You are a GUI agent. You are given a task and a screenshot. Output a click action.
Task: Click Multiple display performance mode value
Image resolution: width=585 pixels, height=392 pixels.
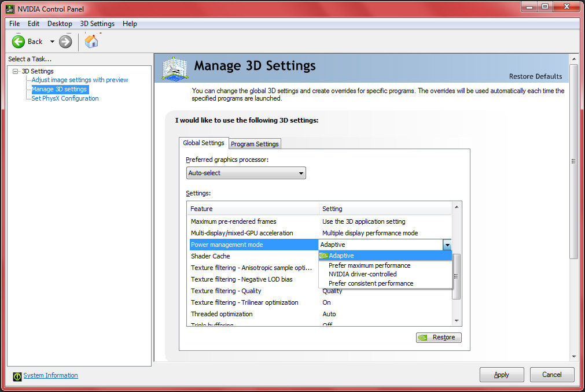(x=370, y=233)
